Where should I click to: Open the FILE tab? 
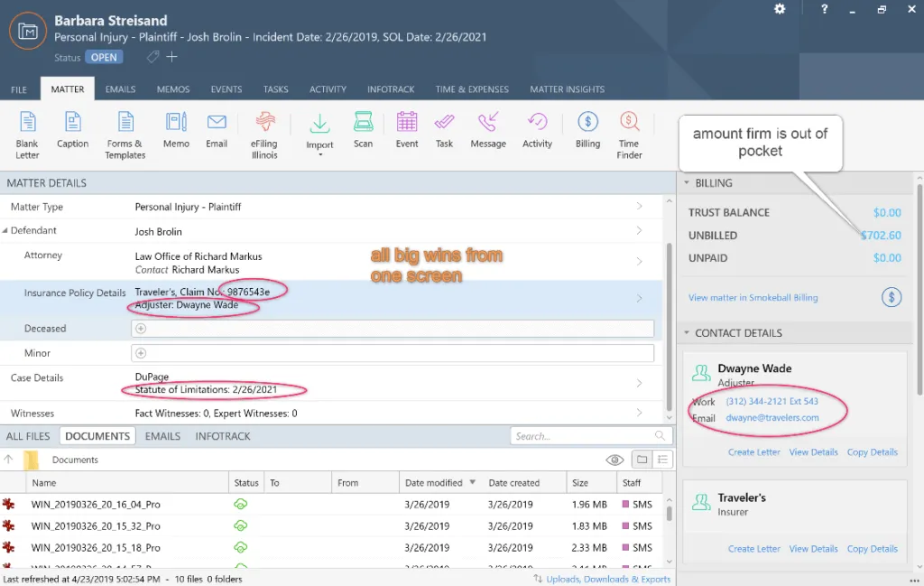(19, 89)
